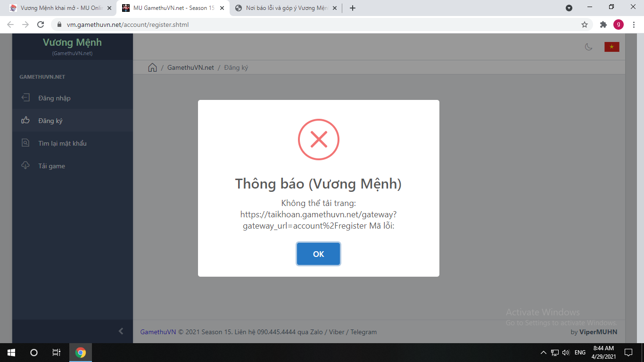Image resolution: width=644 pixels, height=362 pixels.
Task: Click the Tìm lại mật khẩu icon
Action: pyautogui.click(x=25, y=143)
